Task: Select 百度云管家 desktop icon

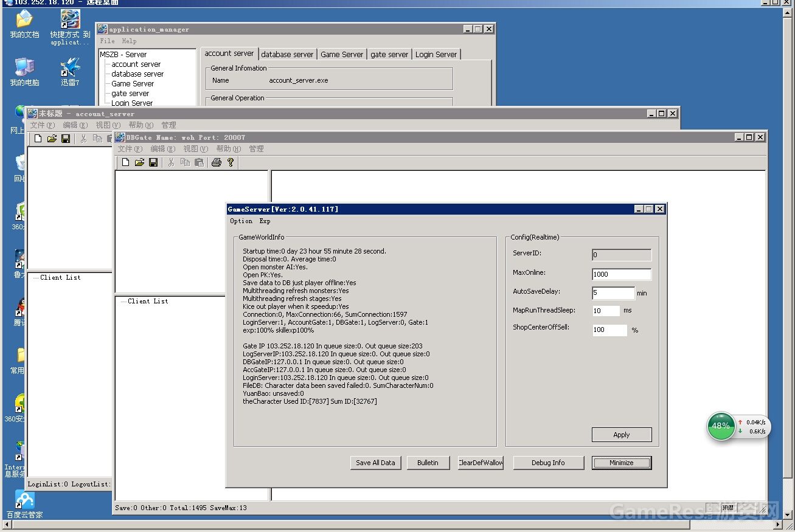Action: click(x=24, y=505)
